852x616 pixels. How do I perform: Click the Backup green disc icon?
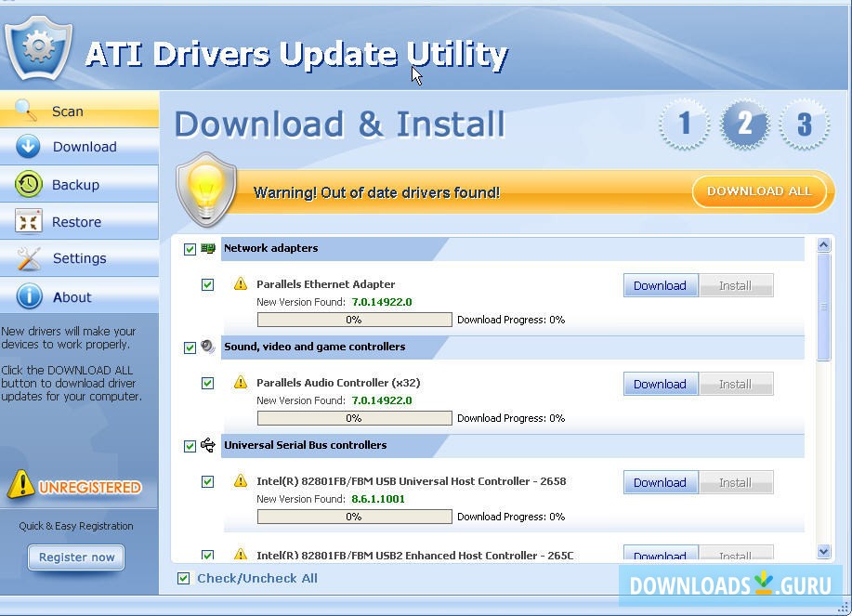pyautogui.click(x=26, y=184)
